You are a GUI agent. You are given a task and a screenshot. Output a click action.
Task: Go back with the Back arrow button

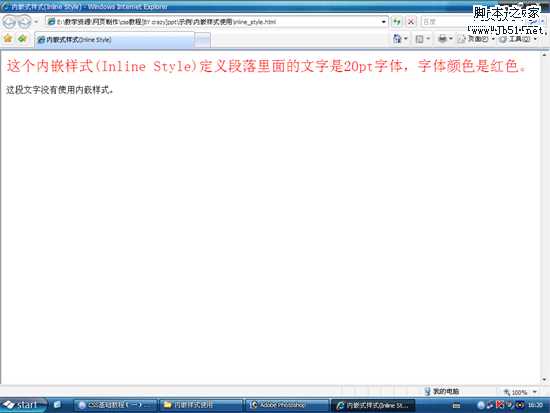click(x=9, y=22)
